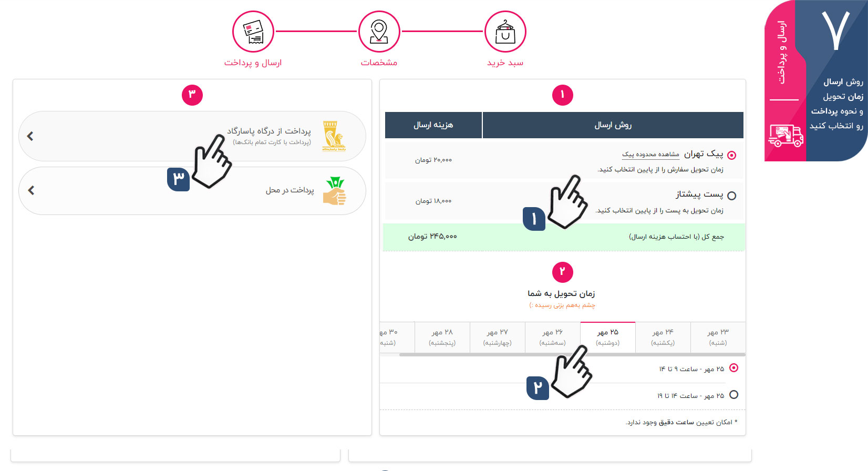Click the پست پیشتاز label text
The image size is (868, 471).
[699, 194]
